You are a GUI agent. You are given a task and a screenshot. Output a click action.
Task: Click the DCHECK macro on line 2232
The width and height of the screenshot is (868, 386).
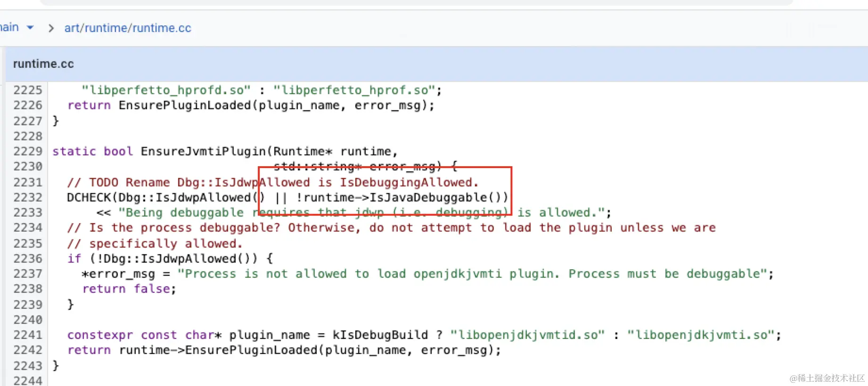click(x=89, y=197)
